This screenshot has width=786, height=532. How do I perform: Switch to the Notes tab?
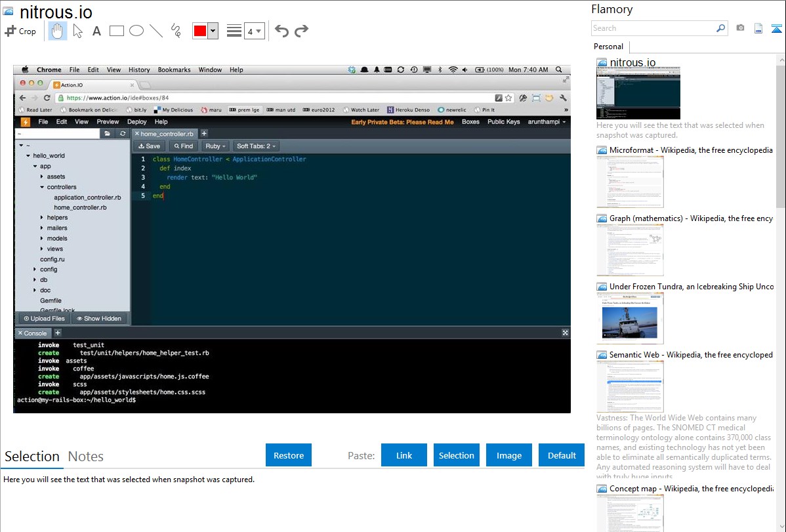point(86,457)
